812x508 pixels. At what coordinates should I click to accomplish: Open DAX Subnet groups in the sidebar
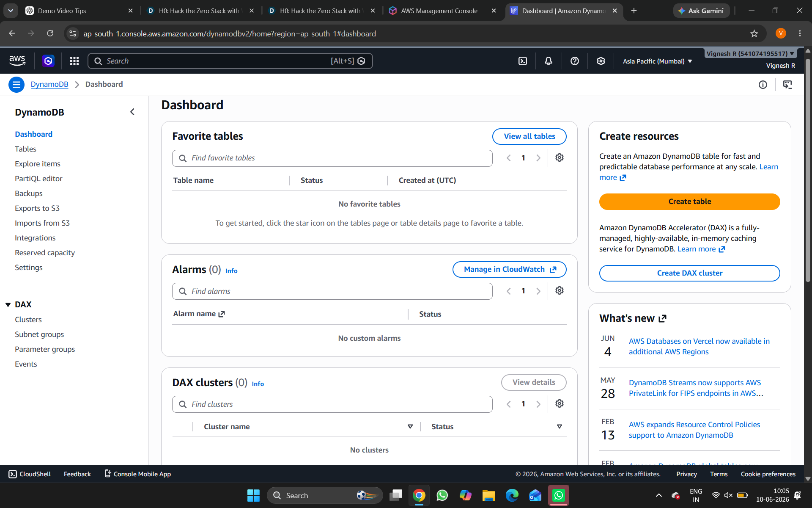coord(39,334)
